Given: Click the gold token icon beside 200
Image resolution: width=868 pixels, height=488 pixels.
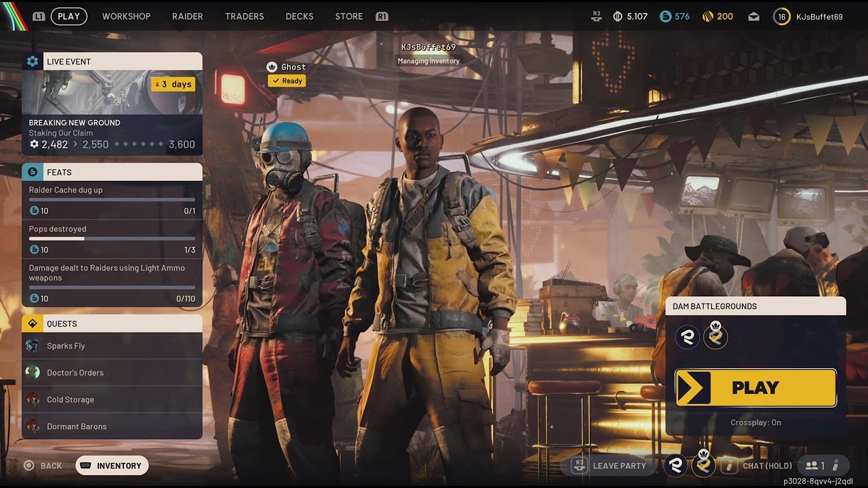Looking at the screenshot, I should pyautogui.click(x=707, y=16).
